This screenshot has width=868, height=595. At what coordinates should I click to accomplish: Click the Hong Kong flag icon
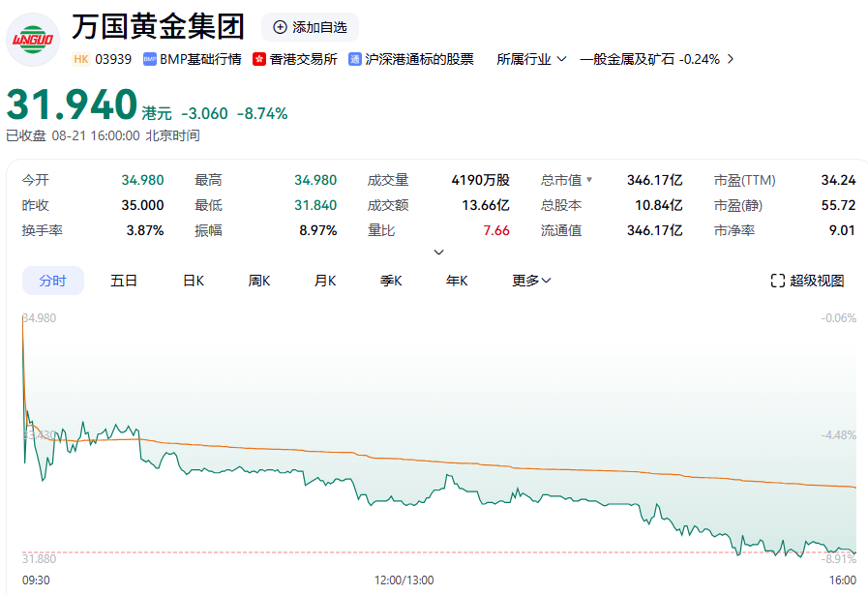pyautogui.click(x=259, y=59)
